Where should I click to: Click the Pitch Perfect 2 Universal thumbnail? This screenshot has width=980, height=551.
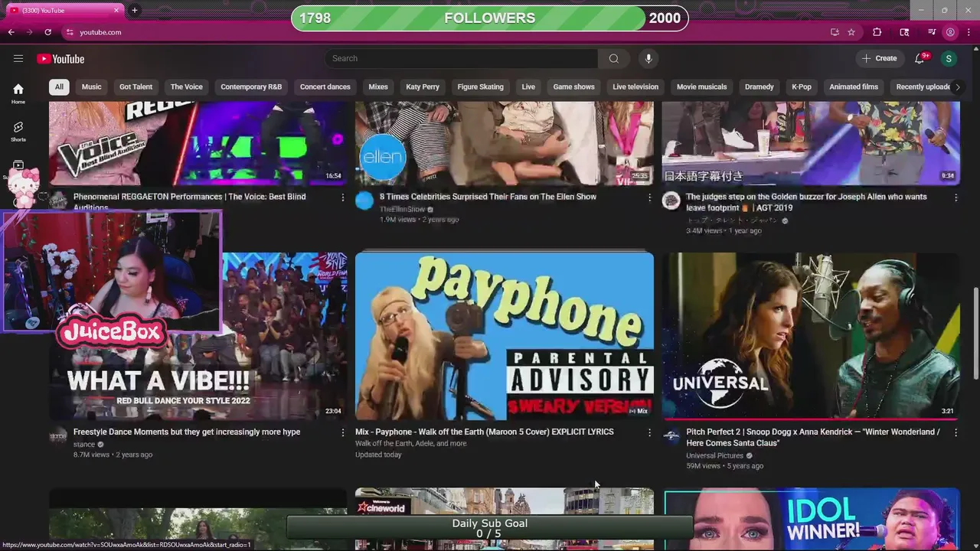click(x=811, y=336)
